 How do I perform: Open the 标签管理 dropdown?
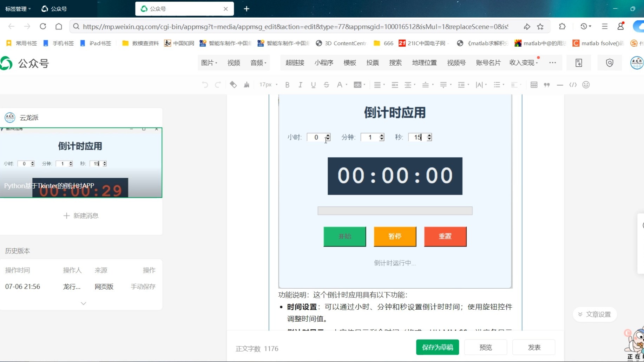click(x=18, y=9)
